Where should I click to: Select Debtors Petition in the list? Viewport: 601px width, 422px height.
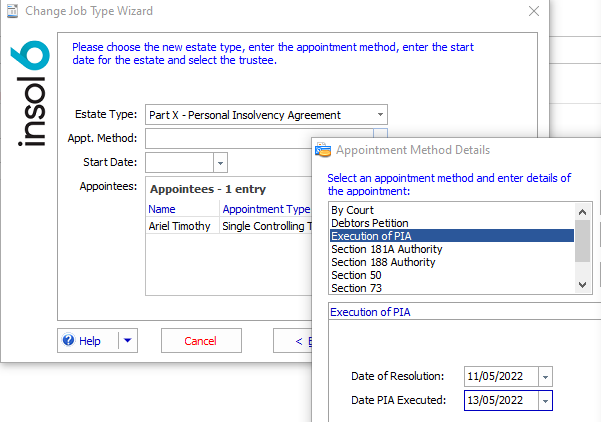coord(369,223)
